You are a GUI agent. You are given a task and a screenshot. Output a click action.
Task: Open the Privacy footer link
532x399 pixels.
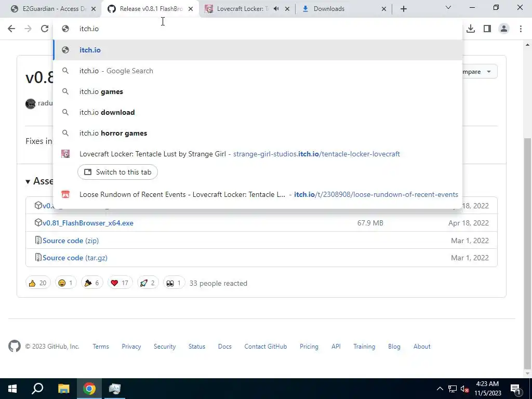click(x=131, y=347)
